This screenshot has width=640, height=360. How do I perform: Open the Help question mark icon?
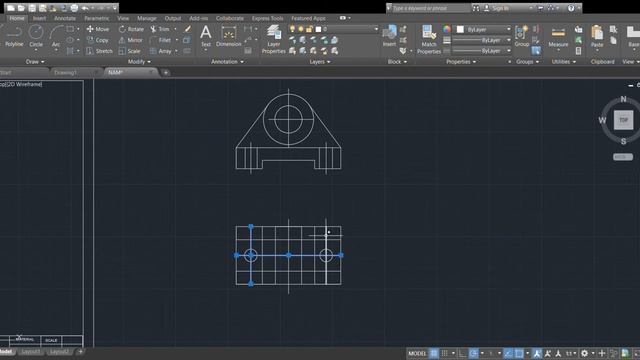571,8
